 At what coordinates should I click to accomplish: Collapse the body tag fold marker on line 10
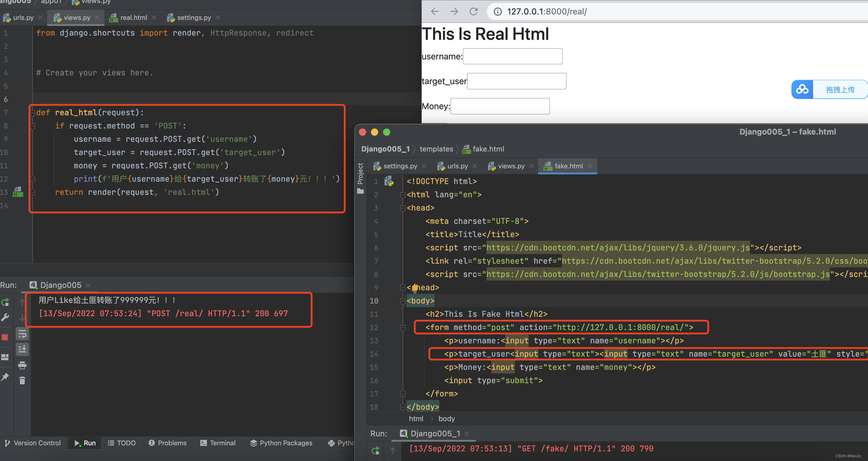point(402,301)
